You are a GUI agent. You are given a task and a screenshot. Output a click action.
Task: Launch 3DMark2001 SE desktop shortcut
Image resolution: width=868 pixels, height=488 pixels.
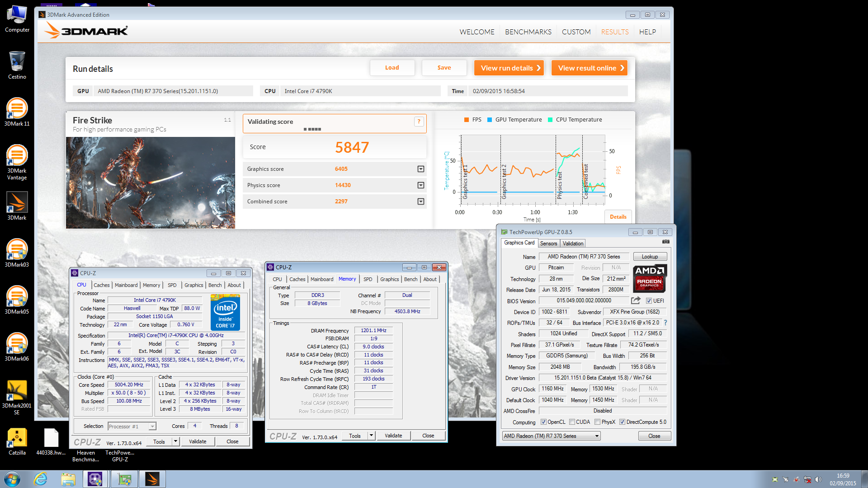tap(17, 397)
